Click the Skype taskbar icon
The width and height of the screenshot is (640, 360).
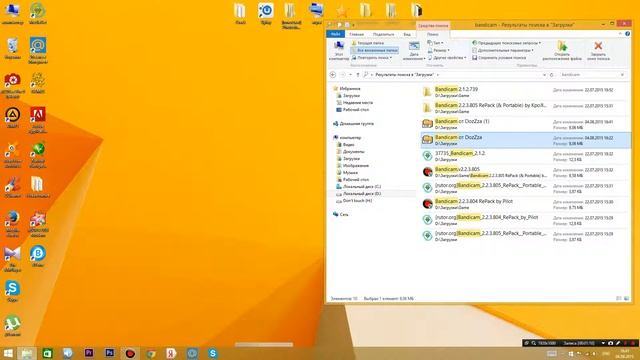tap(213, 353)
